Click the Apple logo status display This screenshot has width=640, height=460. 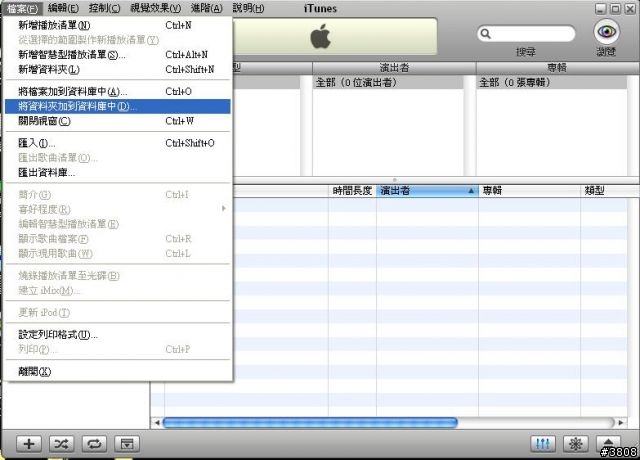[x=320, y=36]
